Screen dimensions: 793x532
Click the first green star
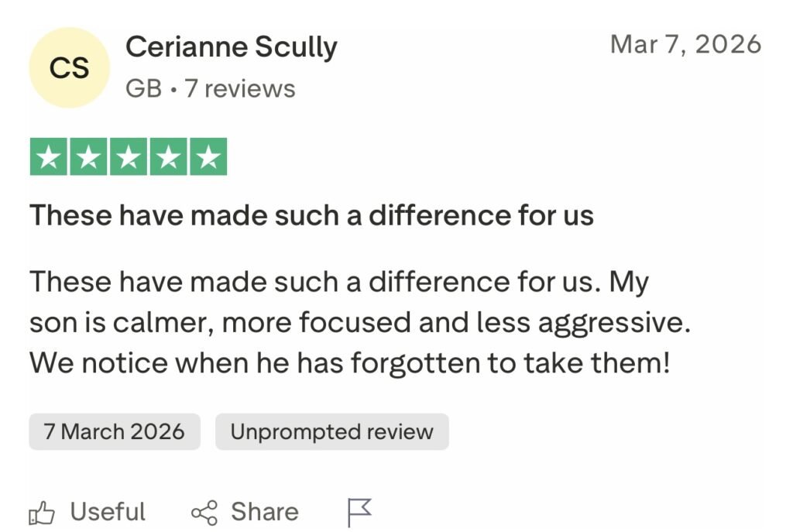[49, 156]
